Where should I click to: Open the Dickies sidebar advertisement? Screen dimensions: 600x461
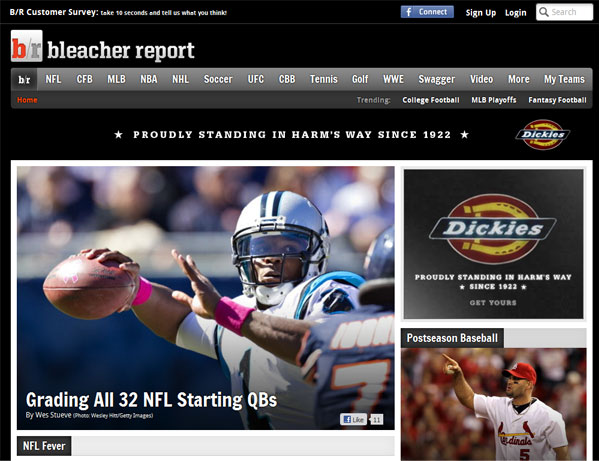point(493,243)
